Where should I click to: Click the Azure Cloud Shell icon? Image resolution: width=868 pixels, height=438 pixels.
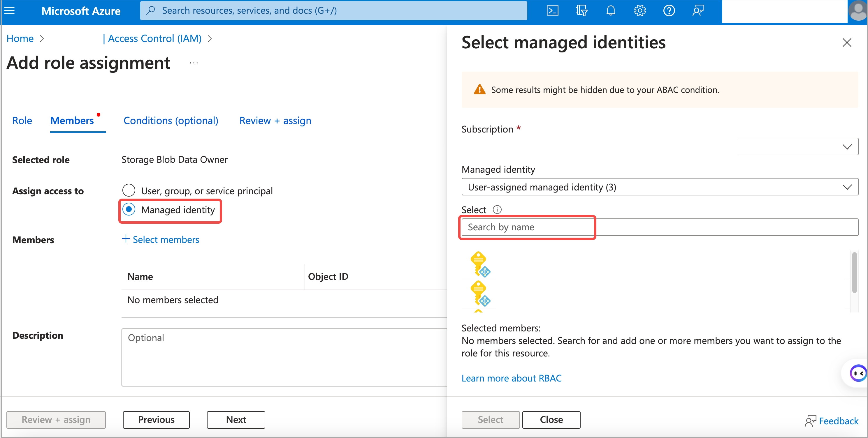pyautogui.click(x=552, y=10)
